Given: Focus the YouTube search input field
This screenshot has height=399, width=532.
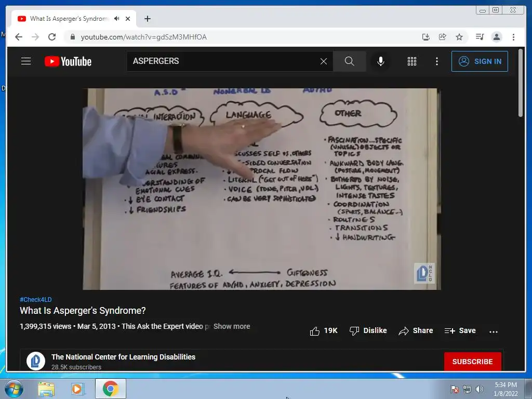Looking at the screenshot, I should (224, 61).
